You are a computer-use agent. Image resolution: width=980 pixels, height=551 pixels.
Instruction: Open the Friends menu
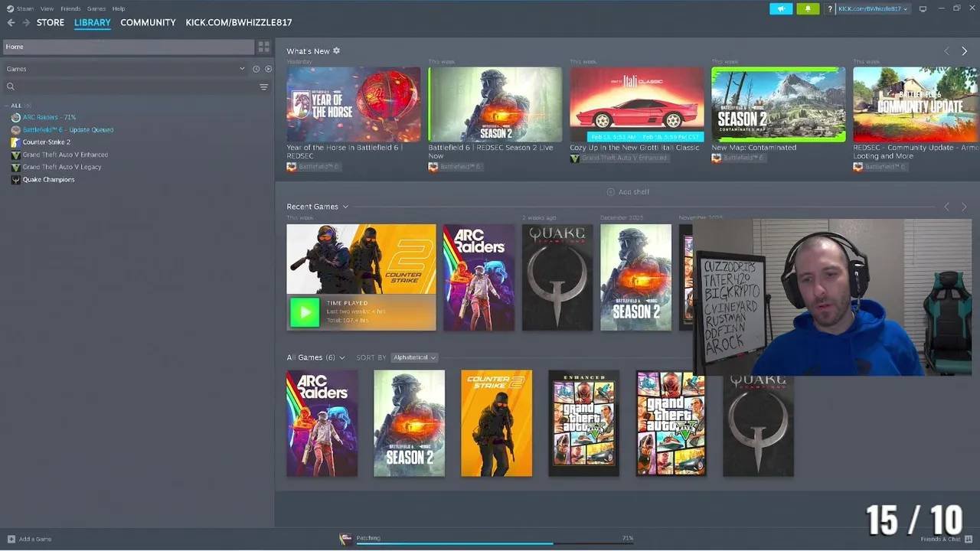point(70,8)
